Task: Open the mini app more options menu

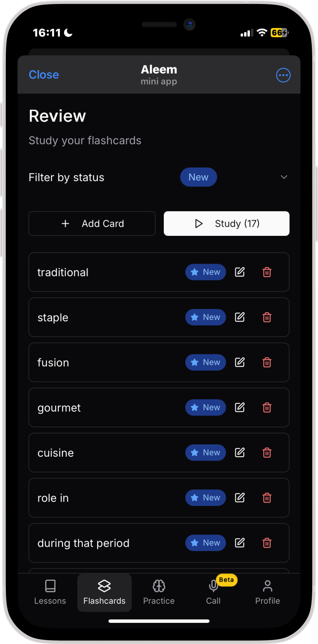Action: click(x=283, y=75)
